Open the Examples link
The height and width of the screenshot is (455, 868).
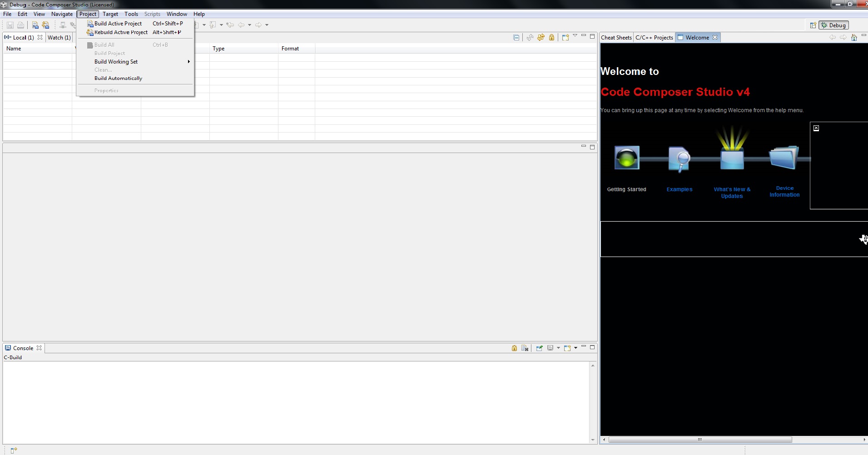point(680,189)
